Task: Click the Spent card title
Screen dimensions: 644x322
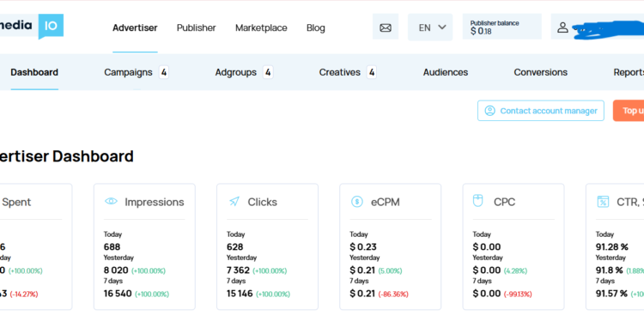Action: (x=16, y=202)
